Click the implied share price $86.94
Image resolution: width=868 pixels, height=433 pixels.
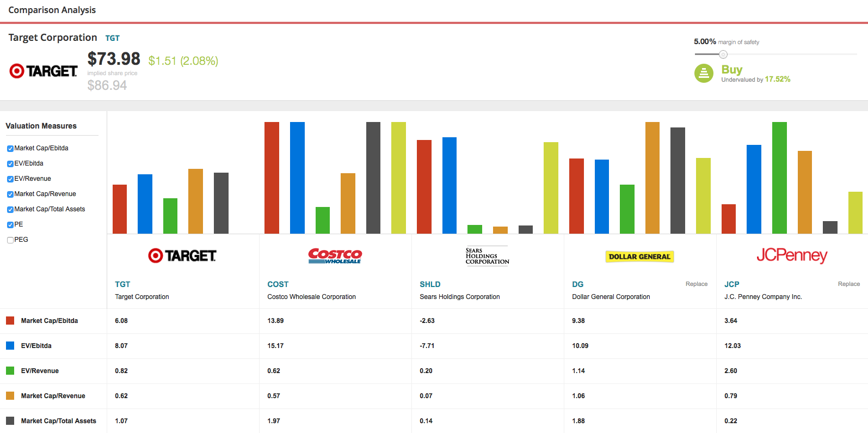tap(107, 86)
